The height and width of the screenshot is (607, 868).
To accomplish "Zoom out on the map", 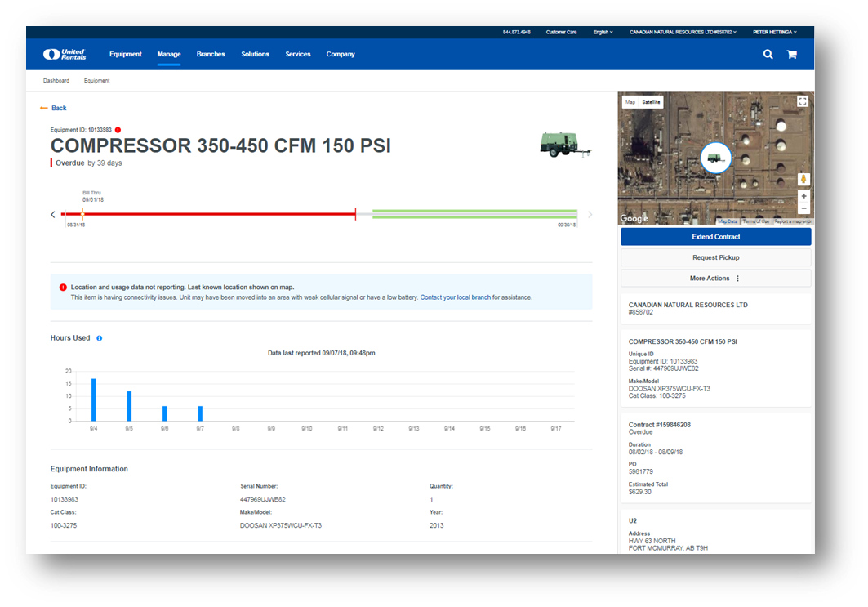I will pos(803,208).
